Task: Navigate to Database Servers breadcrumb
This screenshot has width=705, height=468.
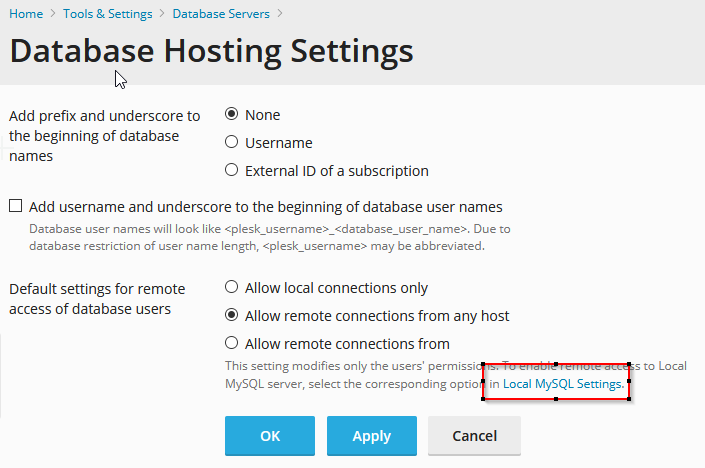Action: 220,14
